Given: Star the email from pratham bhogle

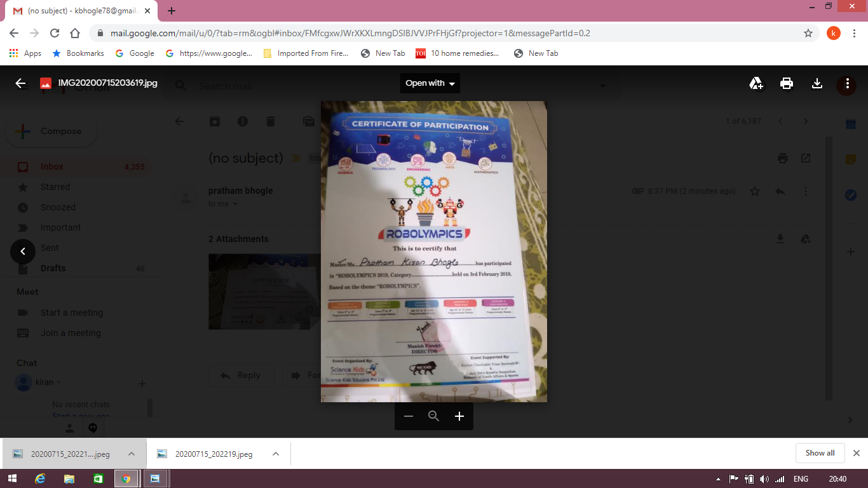Looking at the screenshot, I should (755, 191).
